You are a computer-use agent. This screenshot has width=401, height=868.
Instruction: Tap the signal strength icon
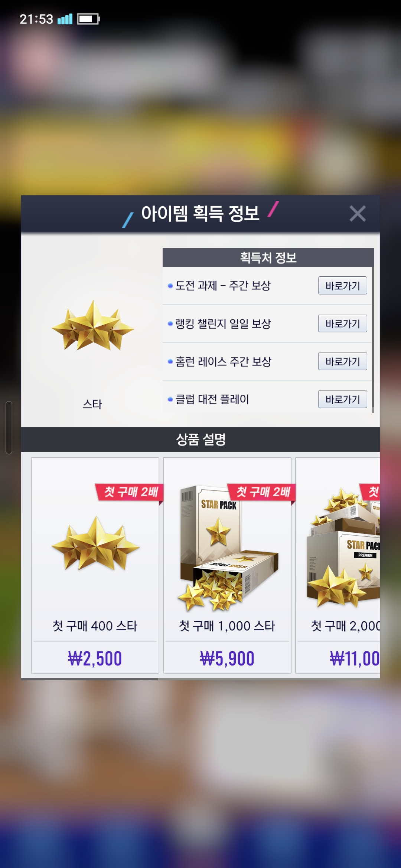pyautogui.click(x=65, y=19)
